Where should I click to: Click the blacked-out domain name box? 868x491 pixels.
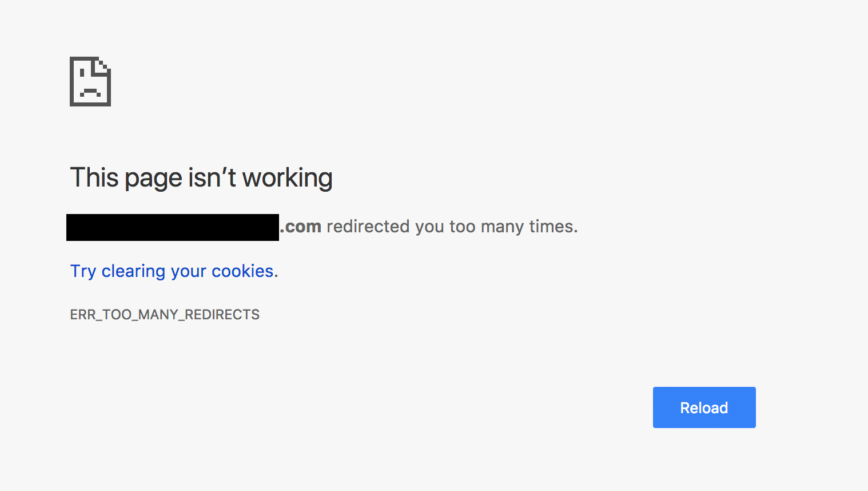[x=172, y=227]
